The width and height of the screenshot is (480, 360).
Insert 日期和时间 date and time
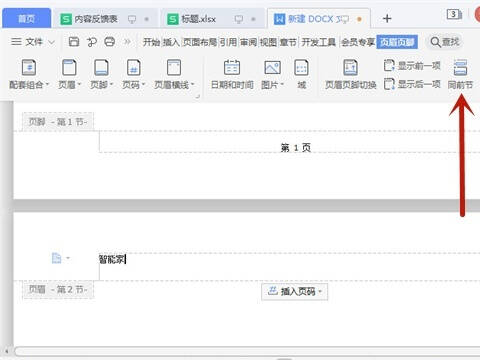(232, 75)
